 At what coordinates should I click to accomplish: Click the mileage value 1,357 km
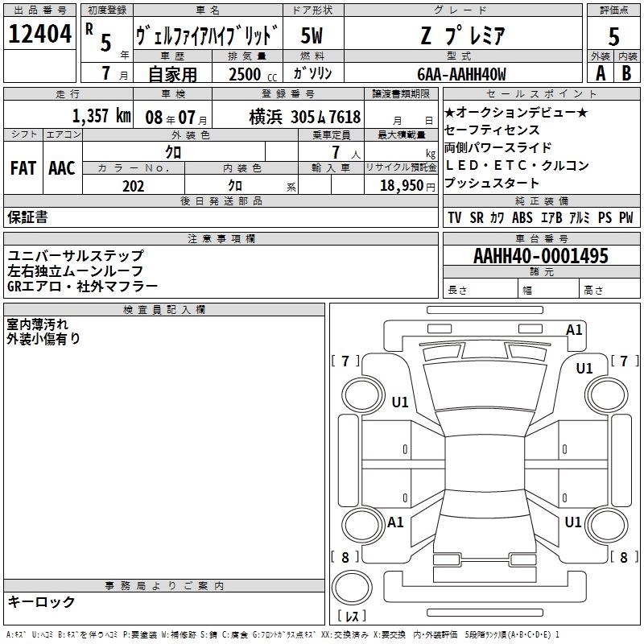[x=101, y=116]
